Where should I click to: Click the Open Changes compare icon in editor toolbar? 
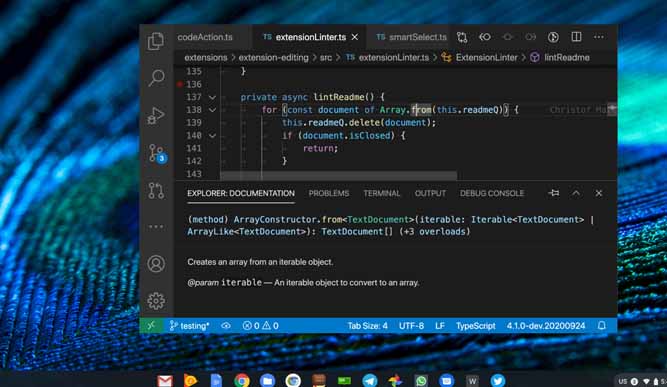click(462, 37)
